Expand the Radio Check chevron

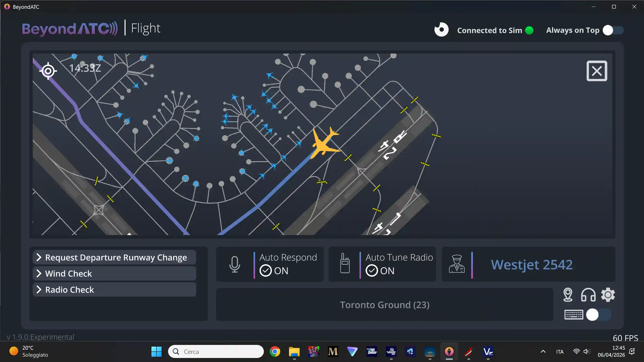pos(39,290)
